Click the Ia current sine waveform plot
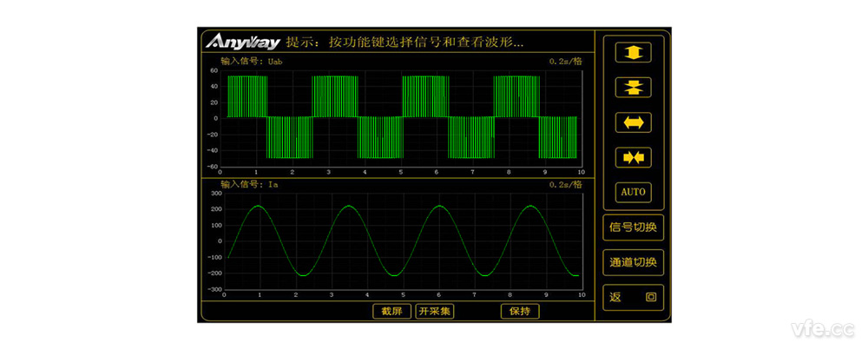Image resolution: width=868 pixels, height=349 pixels. click(401, 240)
